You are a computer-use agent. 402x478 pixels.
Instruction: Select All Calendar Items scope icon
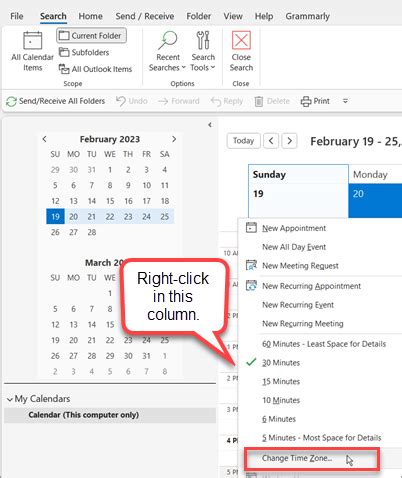[32, 41]
